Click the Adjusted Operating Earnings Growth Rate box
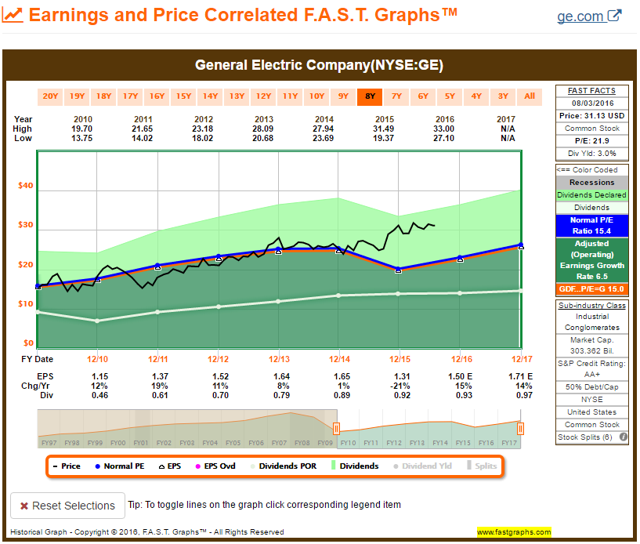 592,260
